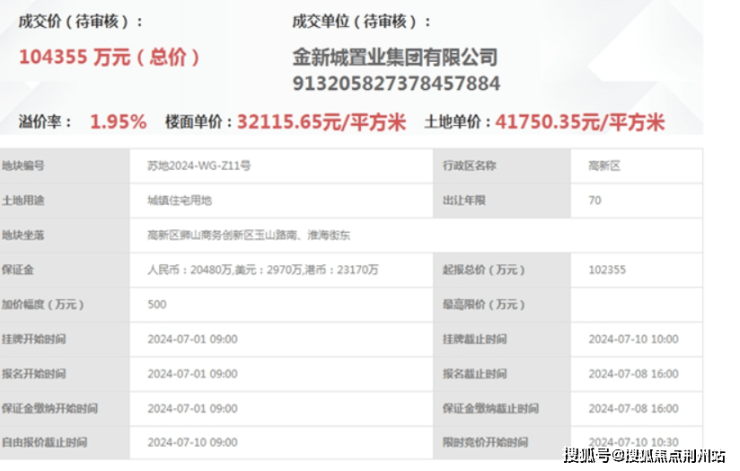
Task: Click the empty 最高限价 value cell
Action: coord(636,304)
